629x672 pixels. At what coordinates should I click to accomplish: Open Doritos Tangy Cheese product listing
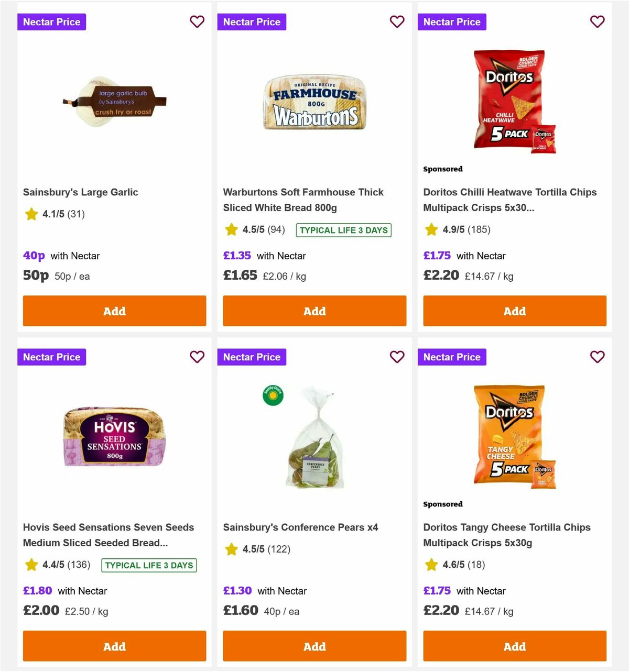pyautogui.click(x=507, y=535)
